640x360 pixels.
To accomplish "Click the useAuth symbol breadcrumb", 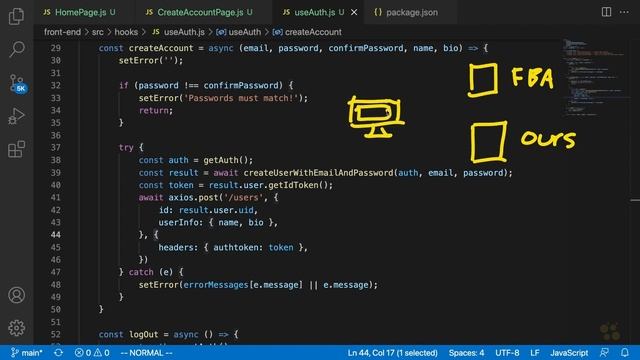I will point(238,32).
